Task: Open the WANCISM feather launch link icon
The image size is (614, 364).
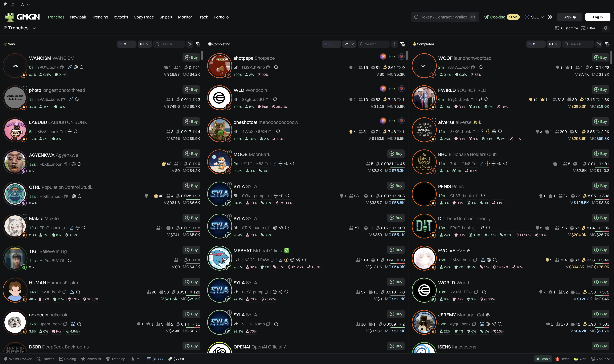Action: click(x=70, y=67)
